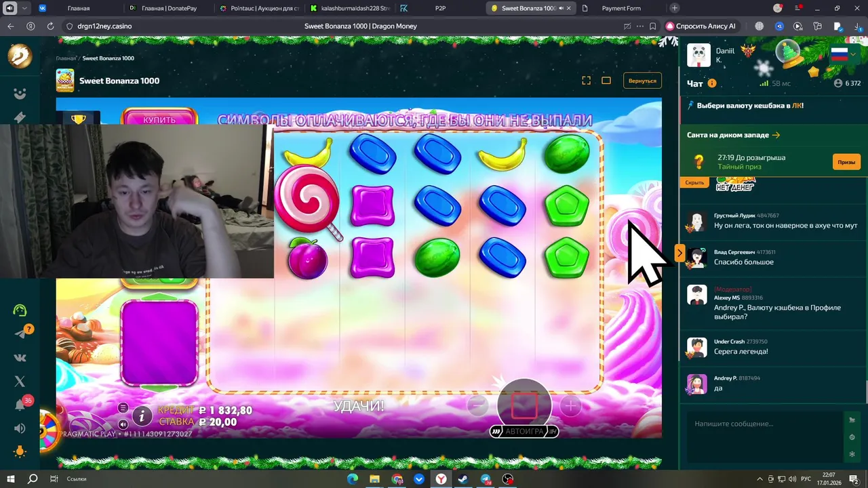Click message 'Спасибо большое' in chat

743,262
